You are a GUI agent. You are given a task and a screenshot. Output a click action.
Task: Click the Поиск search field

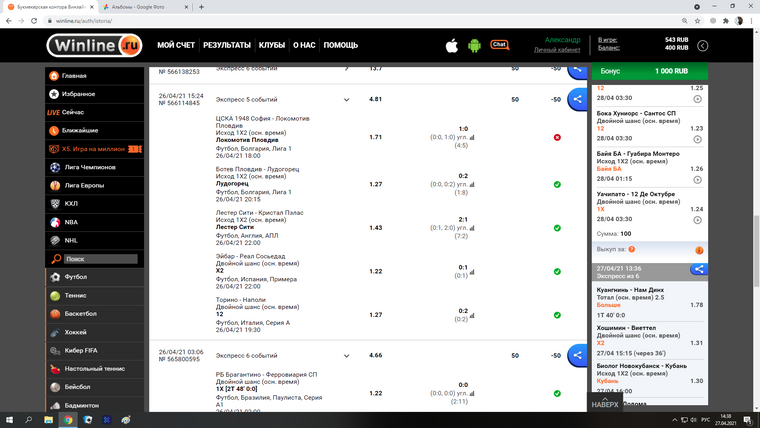tap(101, 259)
